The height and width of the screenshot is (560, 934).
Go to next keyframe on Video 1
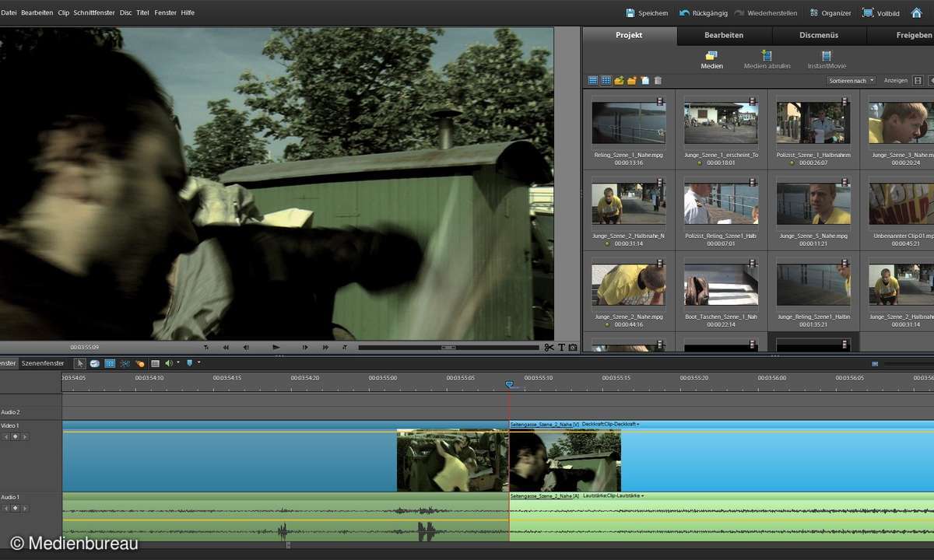(24, 436)
